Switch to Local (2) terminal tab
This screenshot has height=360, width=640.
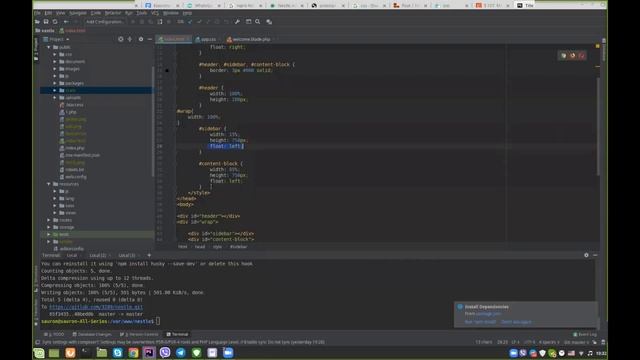(99, 255)
